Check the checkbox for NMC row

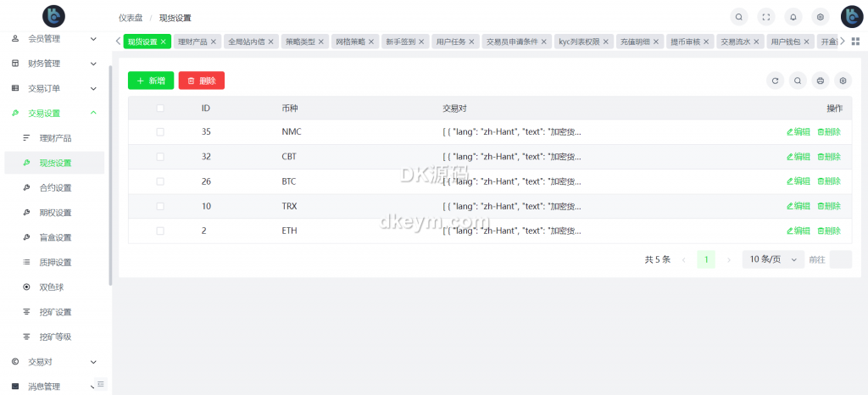(160, 132)
